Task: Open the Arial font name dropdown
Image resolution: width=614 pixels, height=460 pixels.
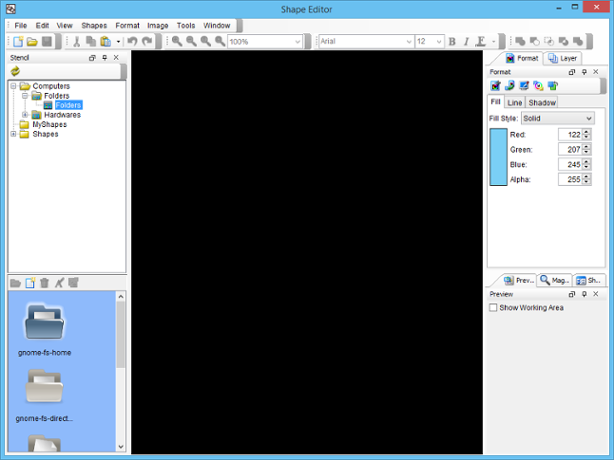Action: tap(409, 41)
